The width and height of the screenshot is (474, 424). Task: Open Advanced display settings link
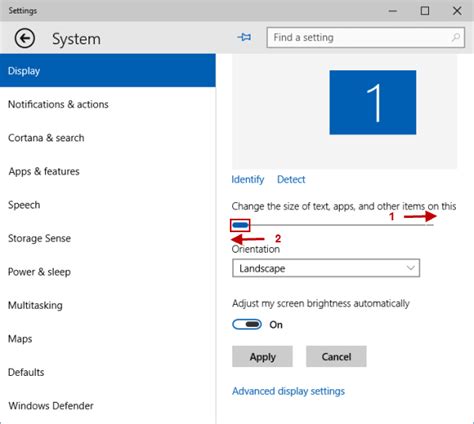coord(288,391)
